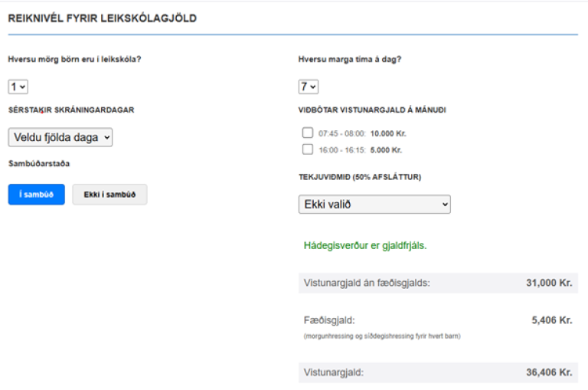Click the 31,000 Kr. amount

[x=549, y=283]
